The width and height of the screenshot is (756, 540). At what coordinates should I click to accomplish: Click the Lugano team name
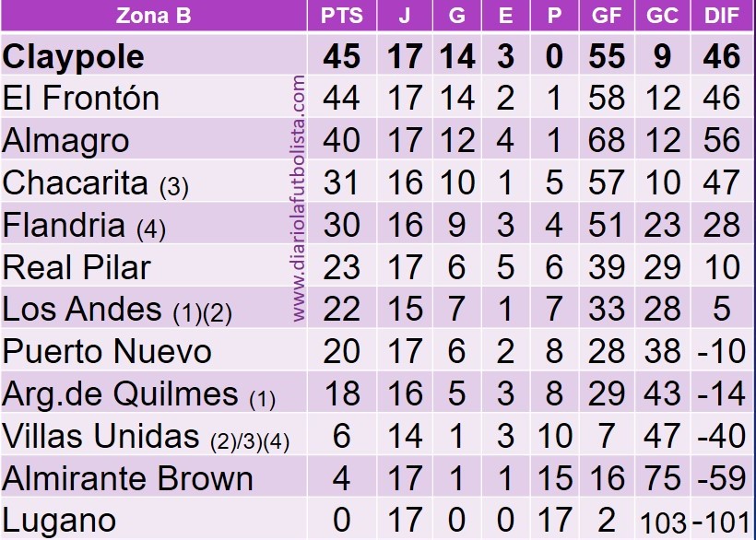[x=59, y=521]
